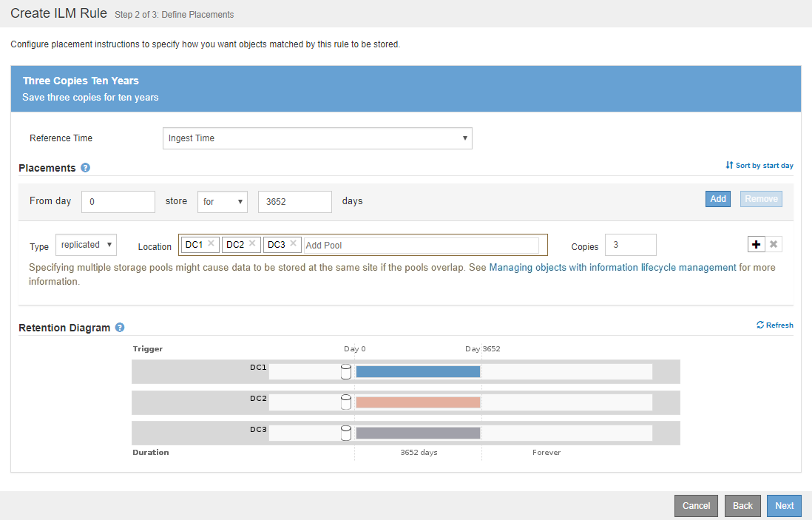Click the Retention Diagram help icon
This screenshot has width=812, height=520.
coord(120,328)
